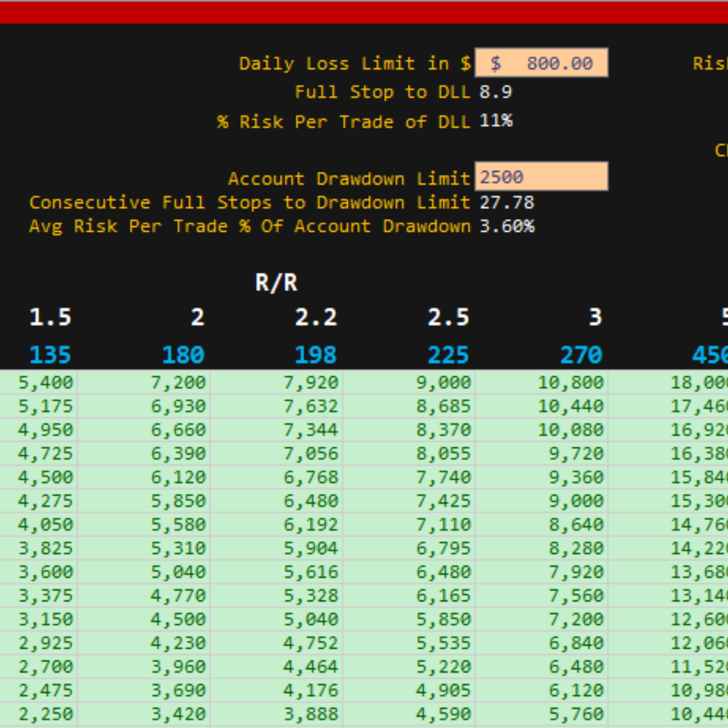The image size is (728, 728).
Task: Select cell with value 9,720
Action: pyautogui.click(x=542, y=453)
